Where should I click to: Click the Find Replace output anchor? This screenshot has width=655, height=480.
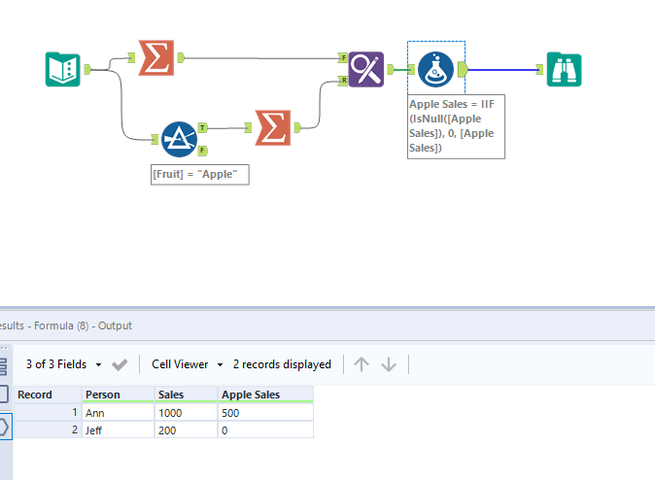click(391, 69)
